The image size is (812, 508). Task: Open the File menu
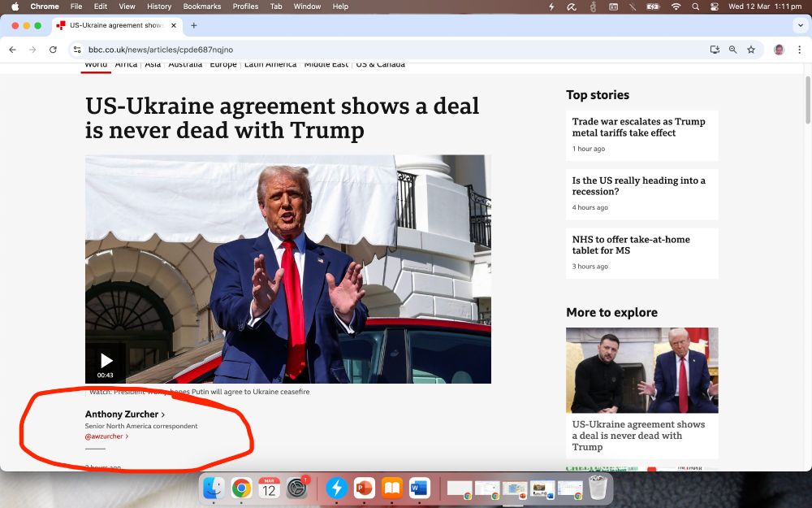(x=76, y=7)
